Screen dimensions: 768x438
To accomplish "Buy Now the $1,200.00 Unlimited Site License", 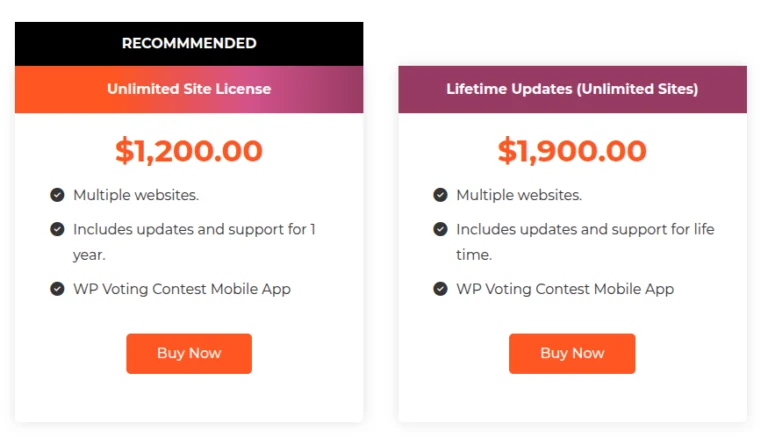I will (189, 353).
